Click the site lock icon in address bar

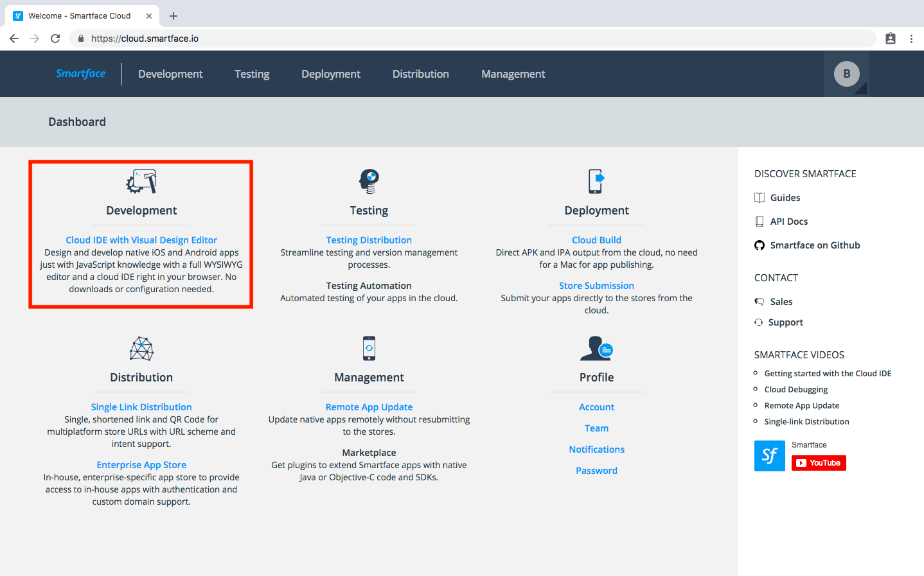click(x=81, y=39)
